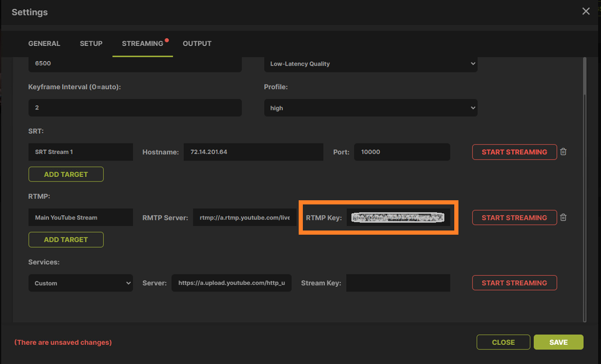Switch to the GENERAL tab

(44, 43)
